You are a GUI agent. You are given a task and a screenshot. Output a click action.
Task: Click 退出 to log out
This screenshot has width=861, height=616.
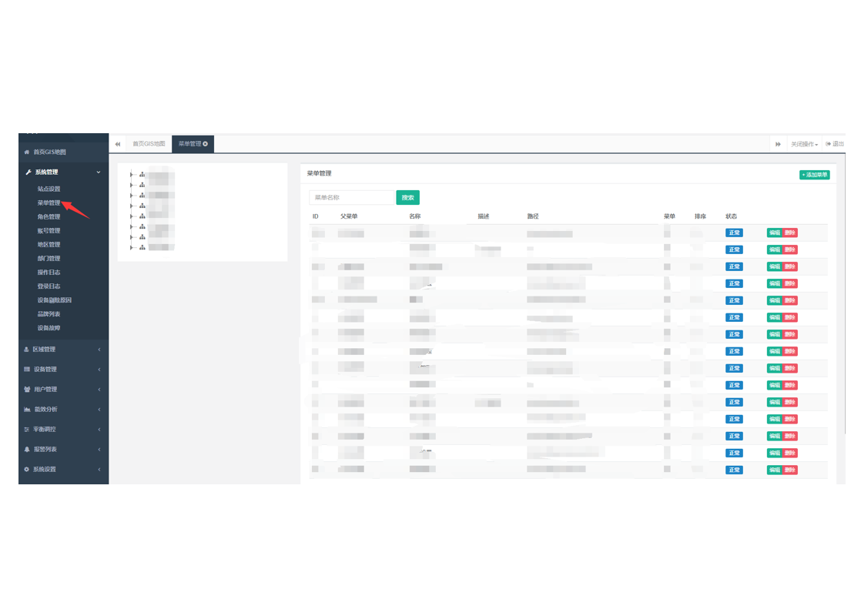(835, 145)
